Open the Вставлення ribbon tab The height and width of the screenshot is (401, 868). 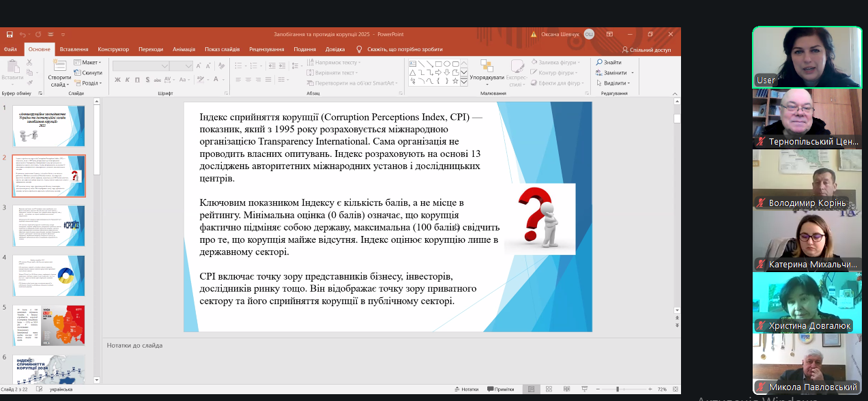click(74, 49)
